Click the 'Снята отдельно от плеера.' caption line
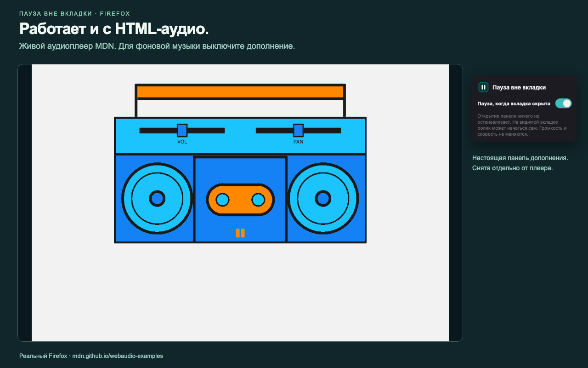This screenshot has height=368, width=588. [513, 168]
